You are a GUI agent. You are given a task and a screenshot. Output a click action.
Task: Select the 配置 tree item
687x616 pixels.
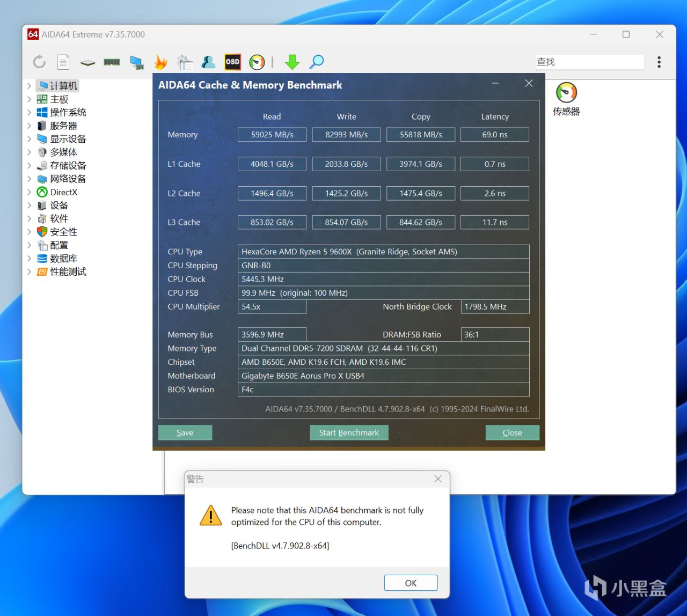point(53,245)
